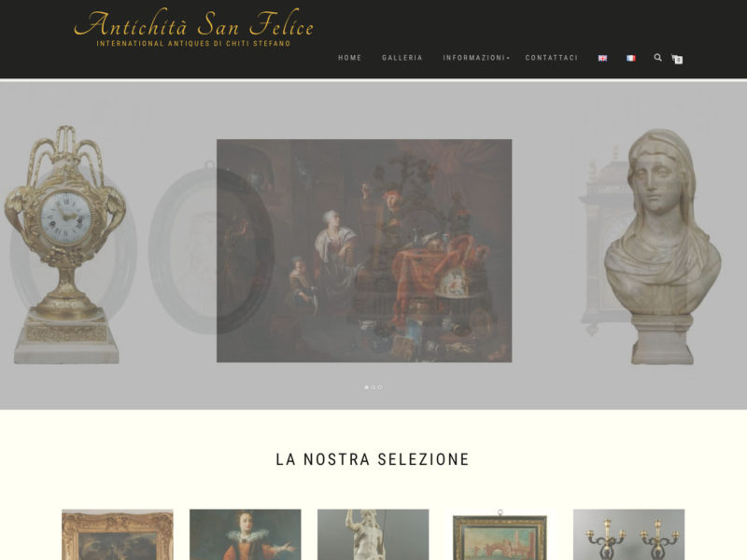The image size is (747, 560).
Task: Click the International Antiques di Chiti Stefano tagline
Action: point(193,43)
